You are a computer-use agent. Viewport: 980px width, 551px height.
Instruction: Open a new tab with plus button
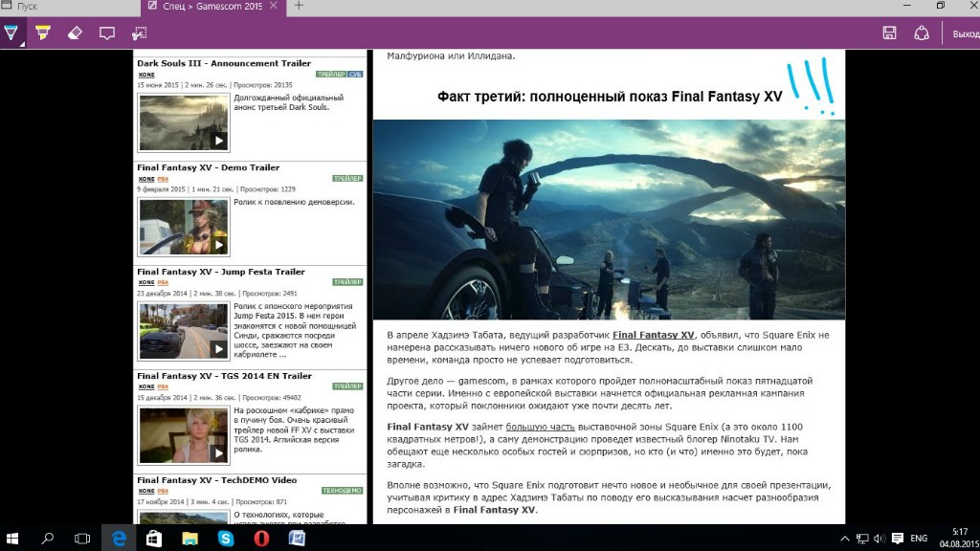[x=299, y=6]
